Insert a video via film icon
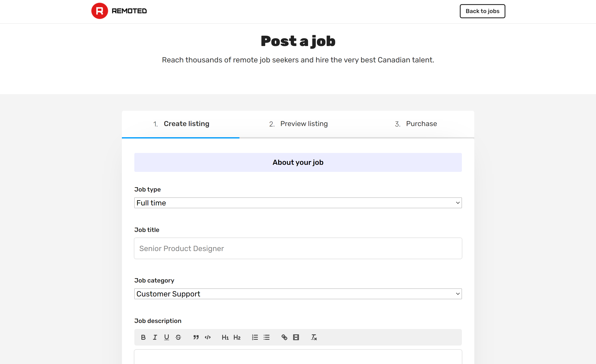Viewport: 596px width, 364px height. point(296,337)
